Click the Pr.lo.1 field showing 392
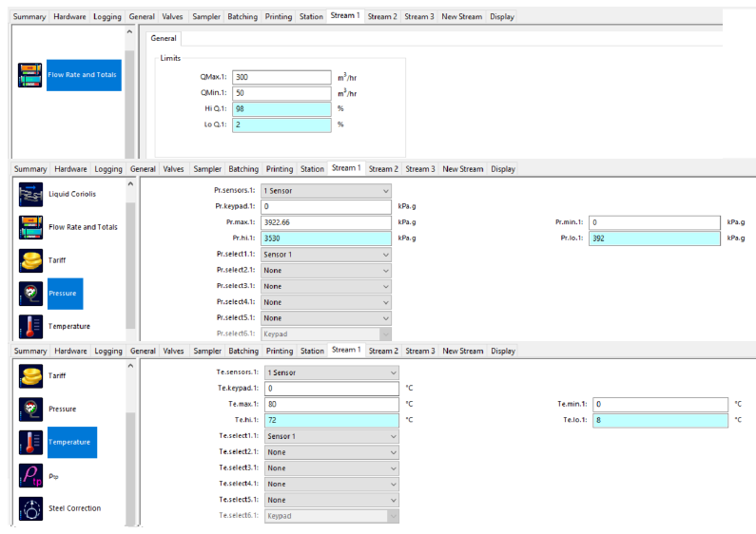Viewport: 756px width, 534px height. pyautogui.click(x=655, y=238)
